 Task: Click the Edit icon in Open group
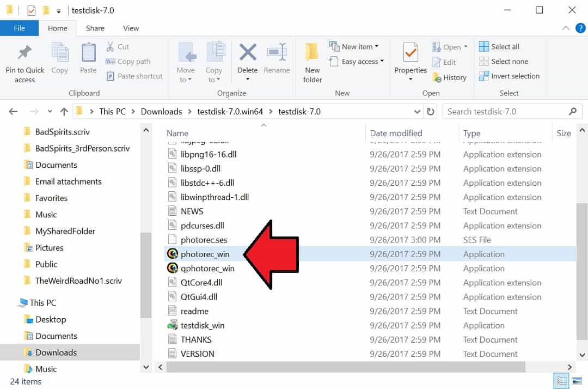(x=437, y=62)
